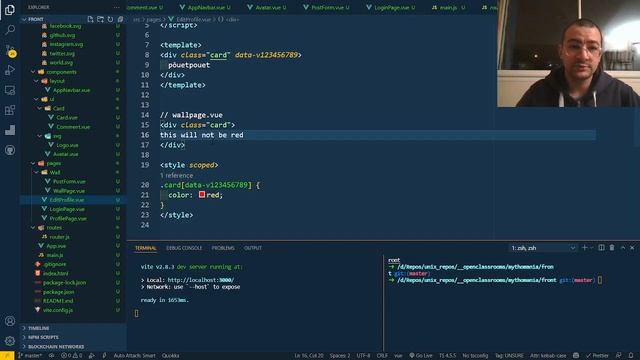Split the terminal panel
This screenshot has height=360, width=640.
[601, 248]
